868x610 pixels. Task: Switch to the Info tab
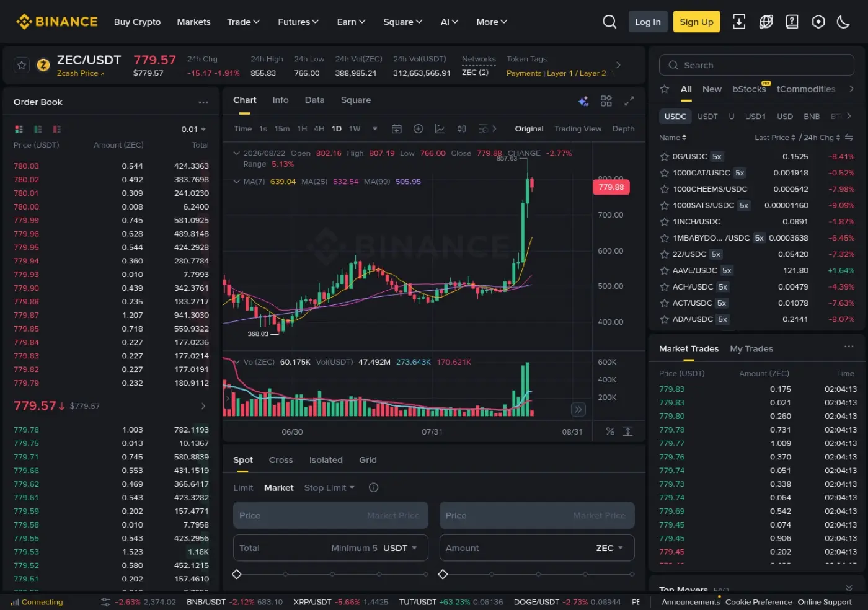click(280, 100)
